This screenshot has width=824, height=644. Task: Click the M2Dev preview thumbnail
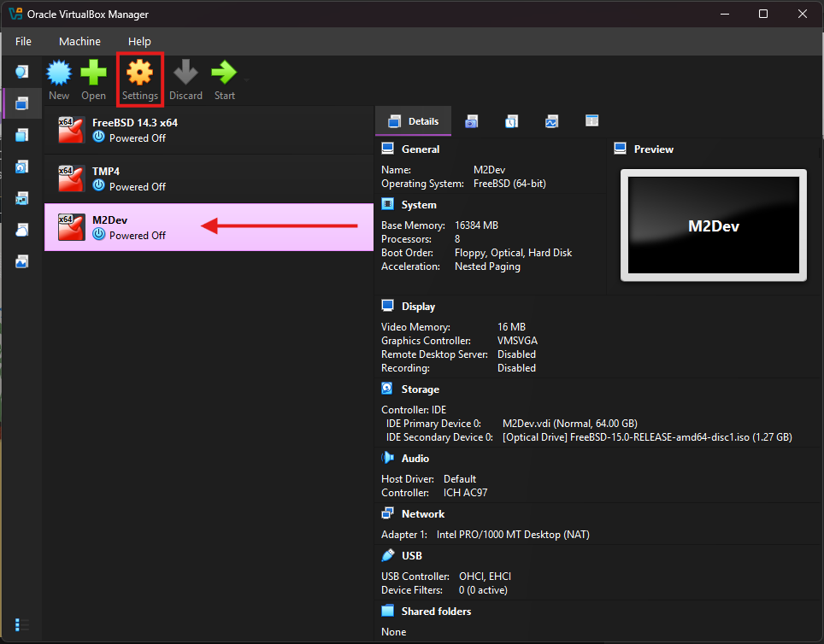coord(714,226)
